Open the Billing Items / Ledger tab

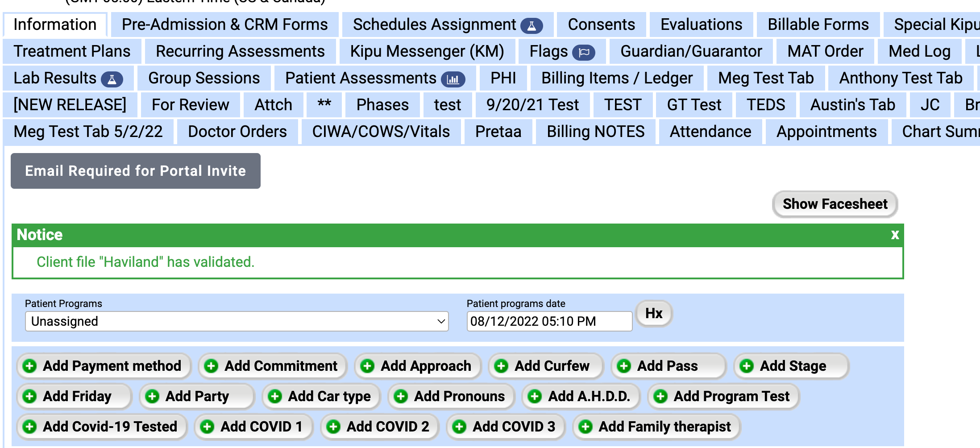click(x=617, y=79)
